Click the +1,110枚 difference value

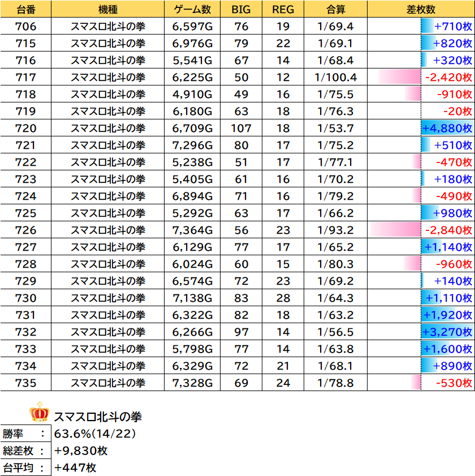(449, 298)
